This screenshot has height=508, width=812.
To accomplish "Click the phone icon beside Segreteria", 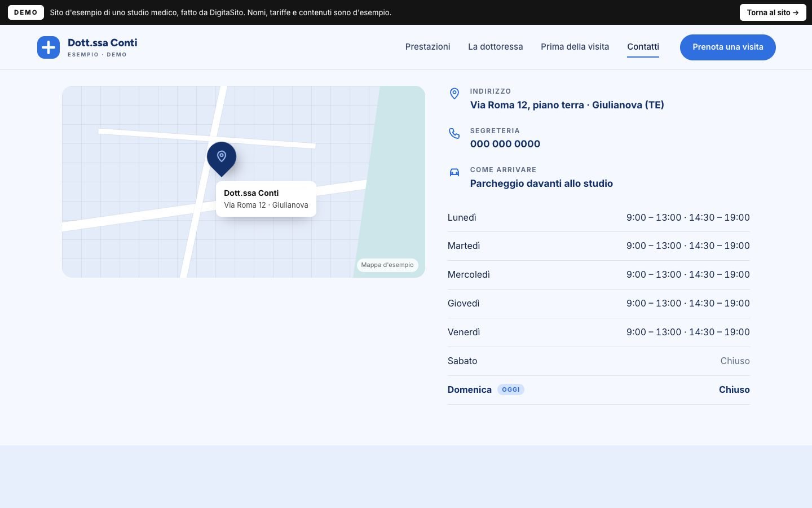I will pos(454,133).
